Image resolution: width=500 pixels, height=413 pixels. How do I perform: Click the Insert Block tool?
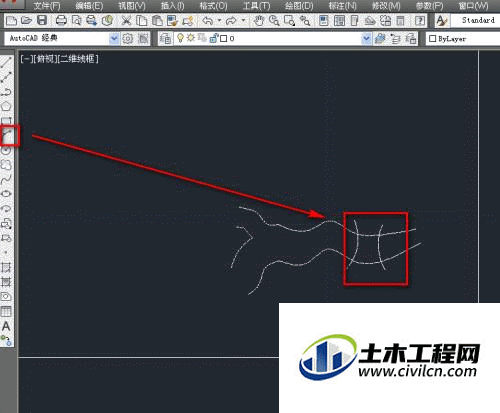(x=6, y=224)
